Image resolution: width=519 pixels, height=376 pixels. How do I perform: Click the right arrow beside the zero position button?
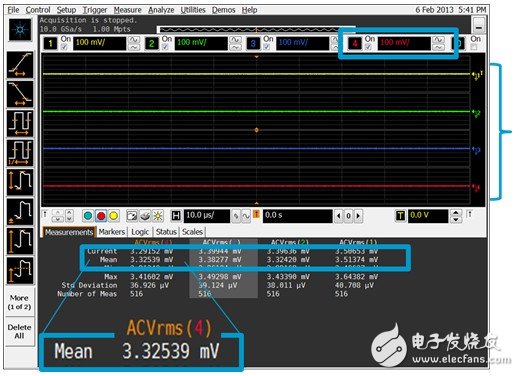(358, 216)
